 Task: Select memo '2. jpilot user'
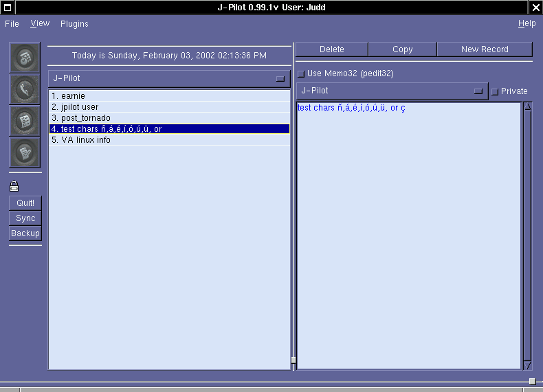[x=169, y=107]
